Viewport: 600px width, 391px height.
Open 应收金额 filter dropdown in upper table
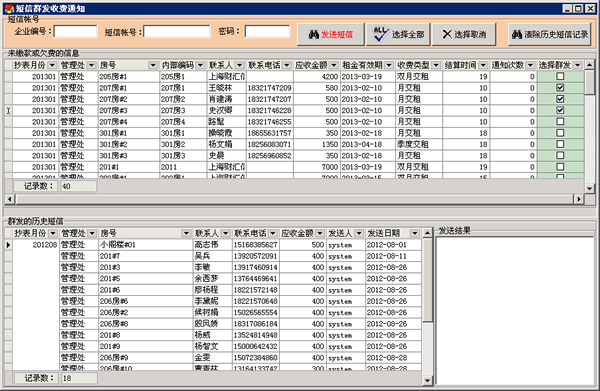(x=334, y=65)
